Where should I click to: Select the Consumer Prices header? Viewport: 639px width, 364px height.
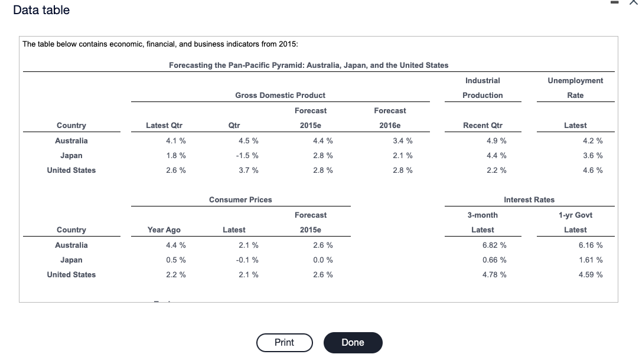[x=240, y=199]
